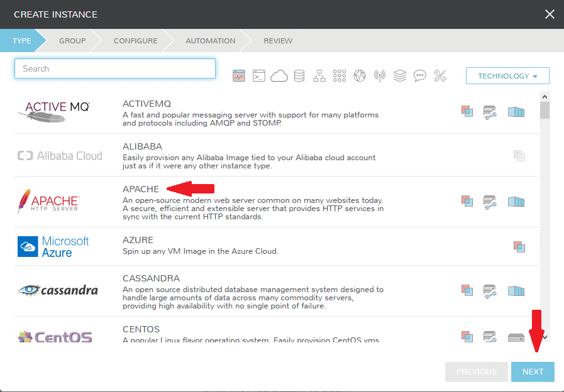This screenshot has height=392, width=564.
Task: Choose the chat bubble messaging filter icon
Action: 420,76
